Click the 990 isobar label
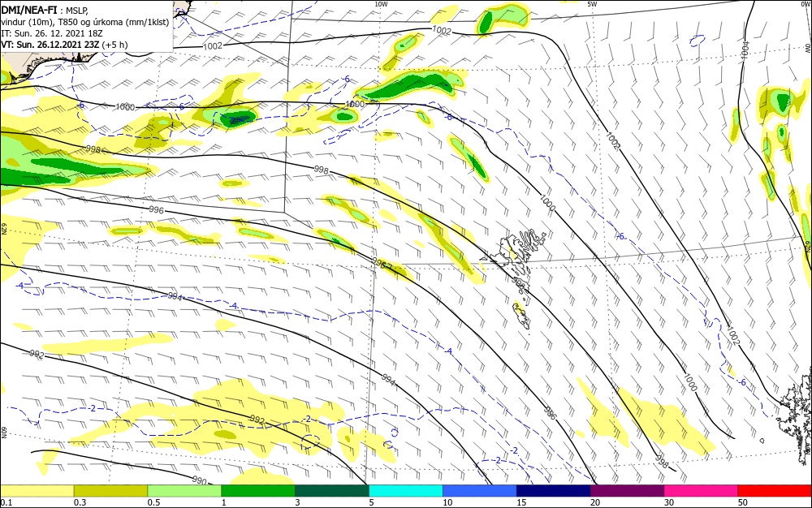Image resolution: width=812 pixels, height=508 pixels. pos(200,480)
